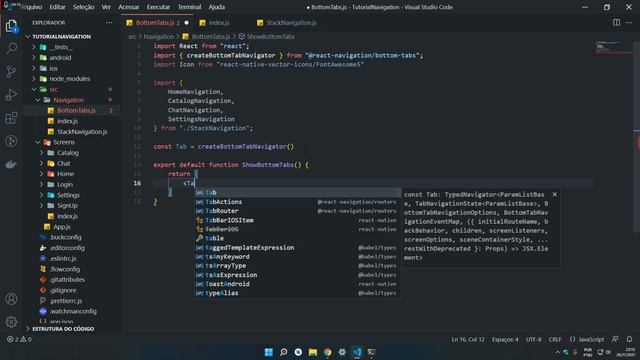Open the Search view in activity bar

pos(11,49)
